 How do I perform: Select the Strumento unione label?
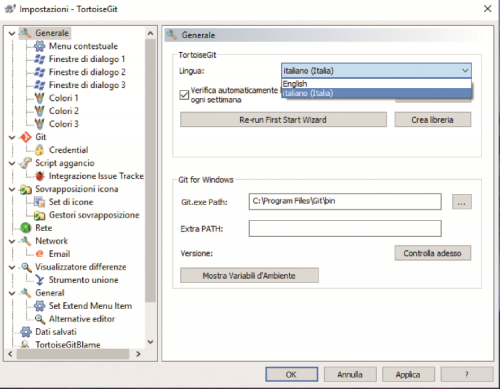pyautogui.click(x=84, y=280)
